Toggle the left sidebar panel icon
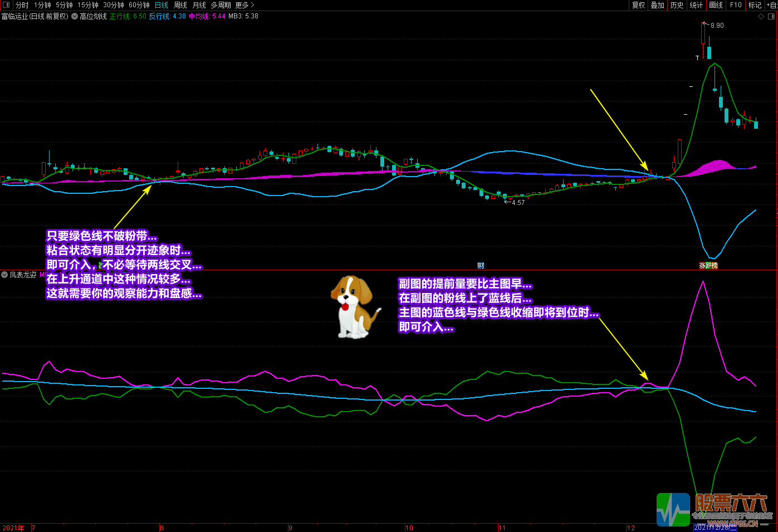 [7, 5]
